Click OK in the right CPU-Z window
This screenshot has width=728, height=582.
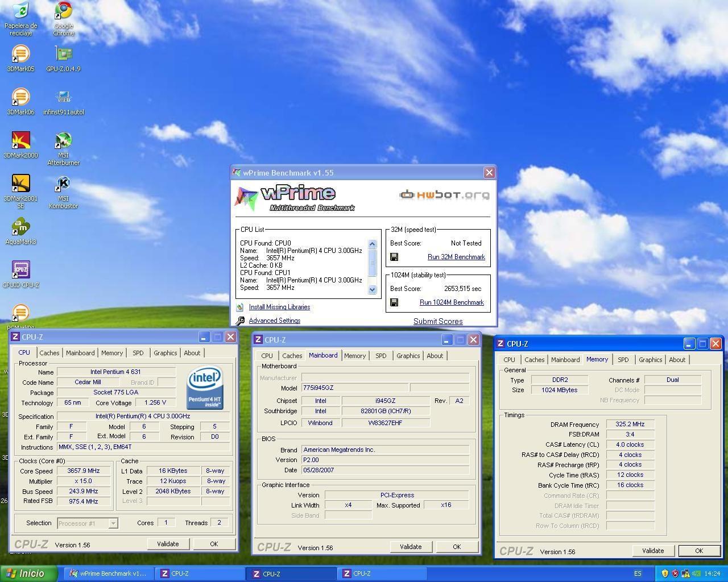[x=699, y=551]
